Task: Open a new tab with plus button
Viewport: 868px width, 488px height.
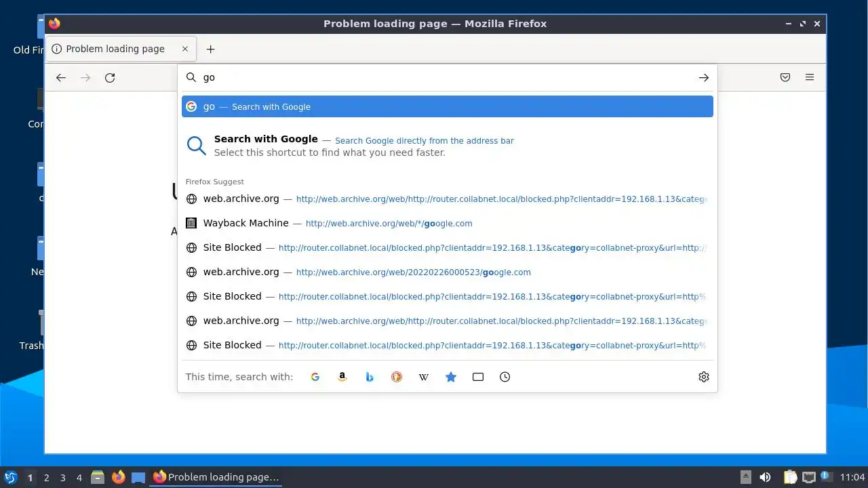Action: coord(210,49)
